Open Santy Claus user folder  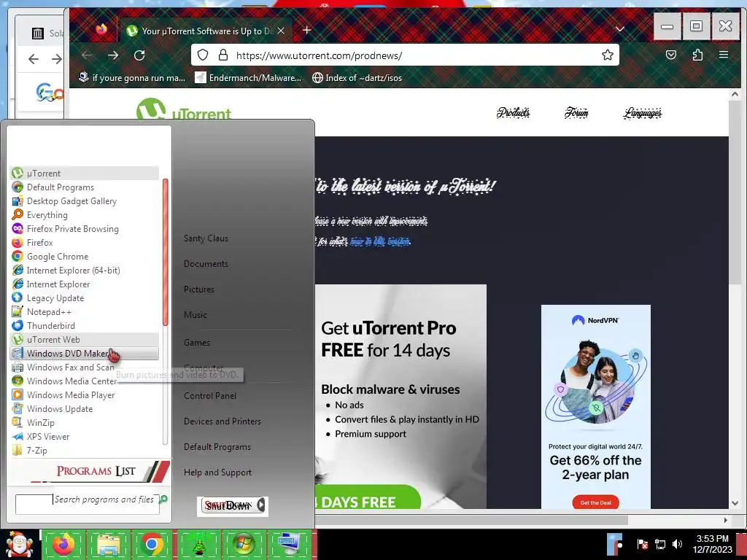(x=206, y=238)
